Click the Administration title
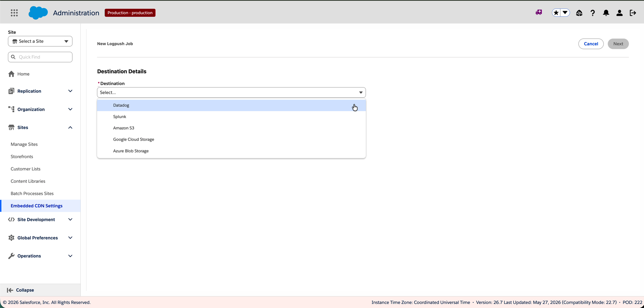Screen dimensions: 644x308 [x=76, y=13]
